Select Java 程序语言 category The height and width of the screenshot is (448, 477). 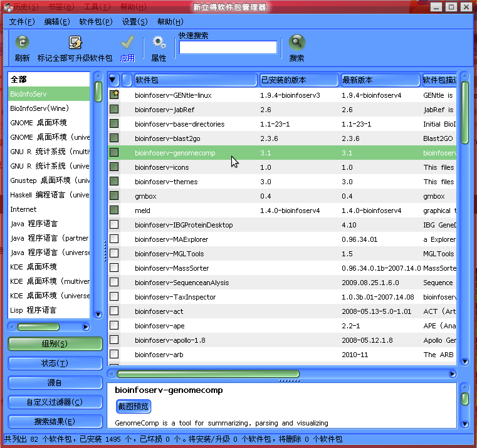click(49, 224)
